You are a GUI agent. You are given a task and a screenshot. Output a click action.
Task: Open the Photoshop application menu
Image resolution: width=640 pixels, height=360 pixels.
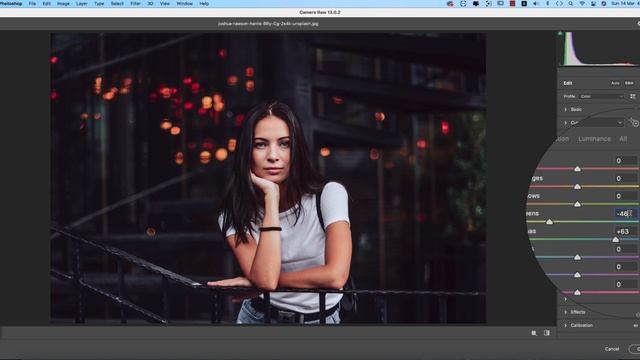click(11, 4)
